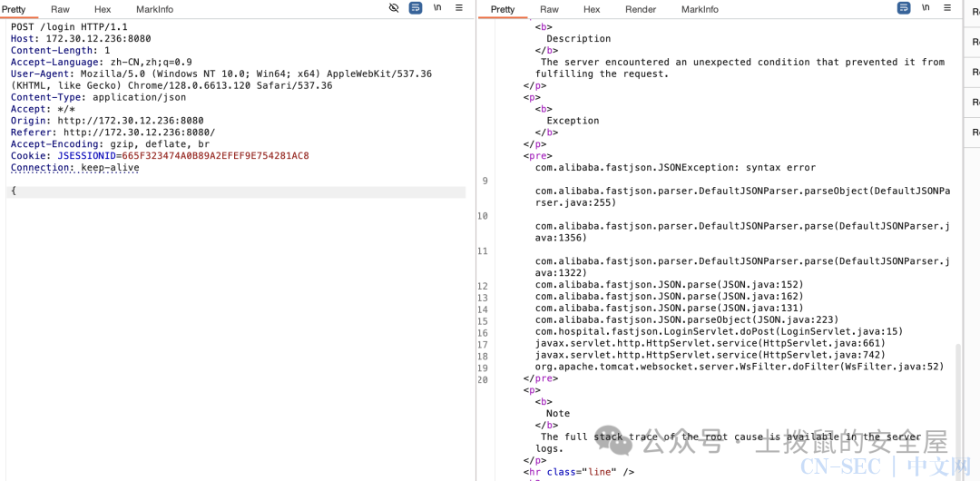This screenshot has height=481, width=980.
Task: Open request MarkInfo tab
Action: 154,9
